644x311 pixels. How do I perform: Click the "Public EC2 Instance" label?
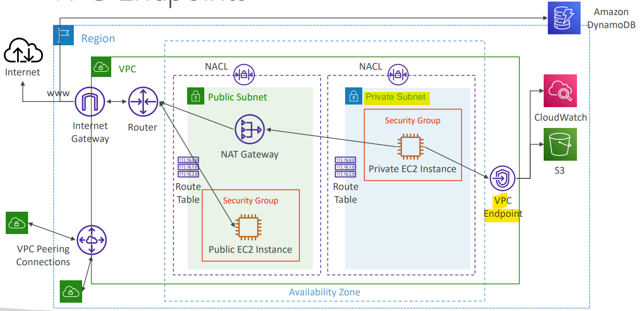click(x=251, y=250)
